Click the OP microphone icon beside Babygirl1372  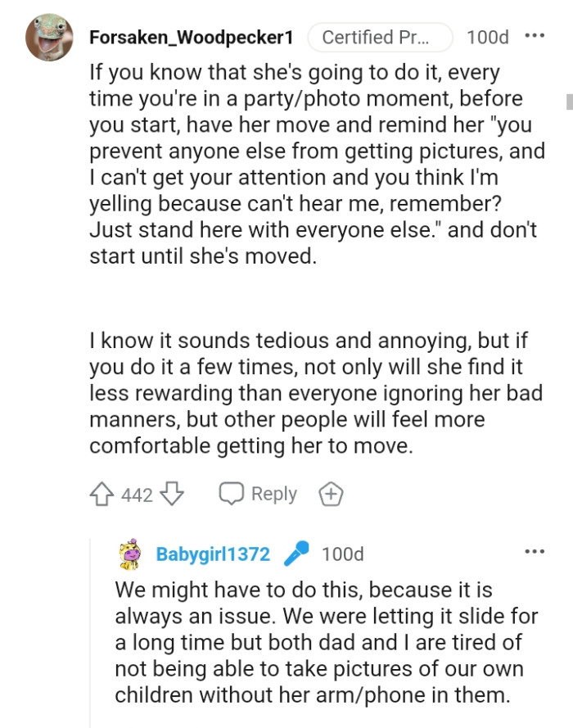coord(295,554)
